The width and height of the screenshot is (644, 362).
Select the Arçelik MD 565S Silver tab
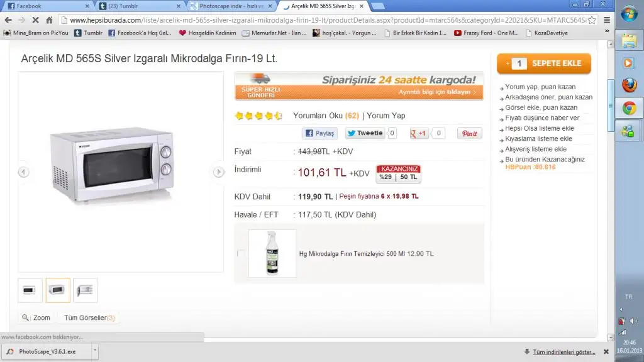[x=323, y=6]
